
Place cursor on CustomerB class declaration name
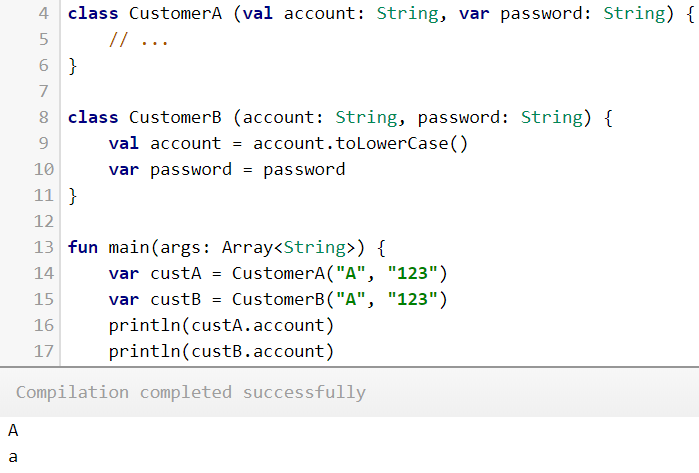pos(175,117)
